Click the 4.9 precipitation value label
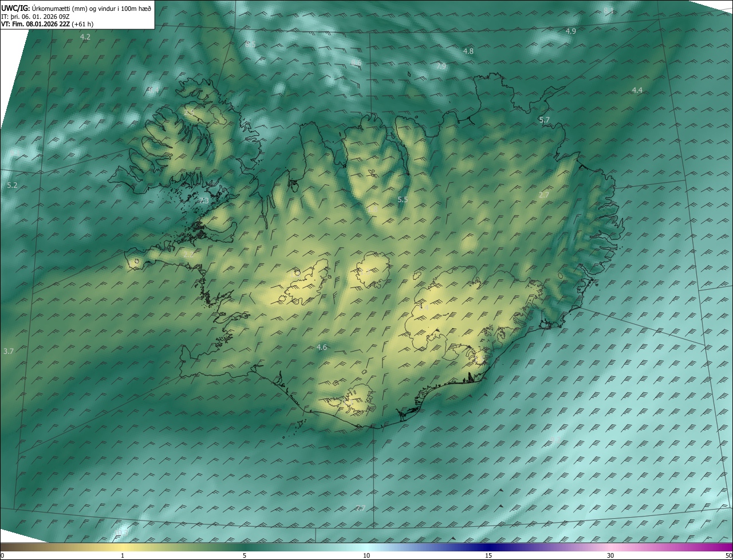The image size is (733, 560). (x=570, y=31)
